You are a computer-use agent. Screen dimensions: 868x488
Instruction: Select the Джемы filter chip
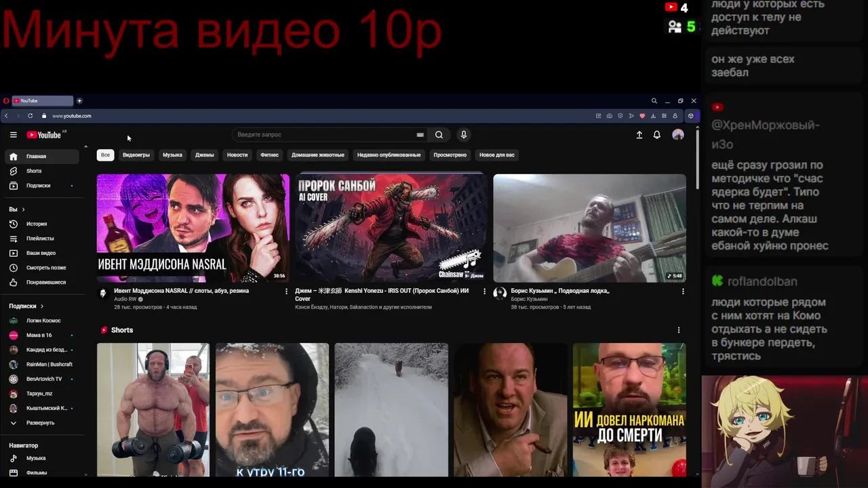click(x=205, y=155)
